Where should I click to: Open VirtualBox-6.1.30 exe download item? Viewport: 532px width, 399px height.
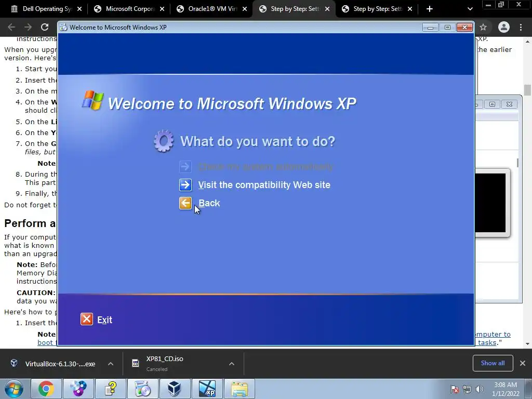pos(53,364)
